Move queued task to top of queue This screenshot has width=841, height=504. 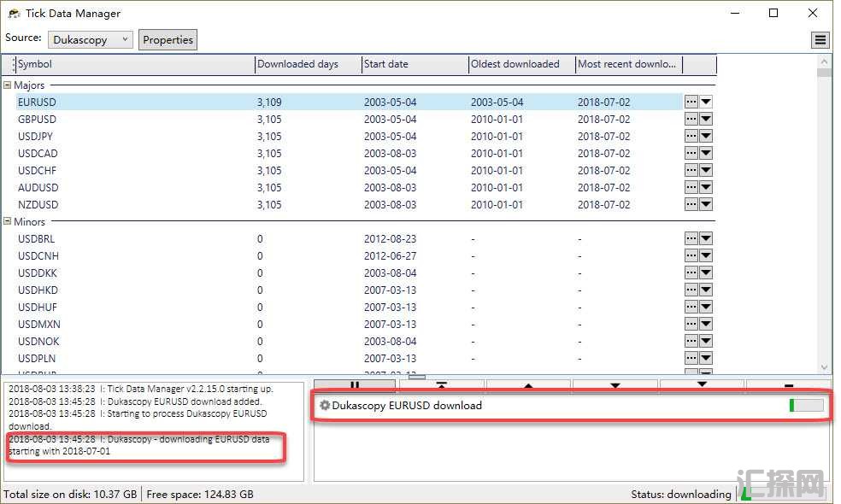point(441,386)
